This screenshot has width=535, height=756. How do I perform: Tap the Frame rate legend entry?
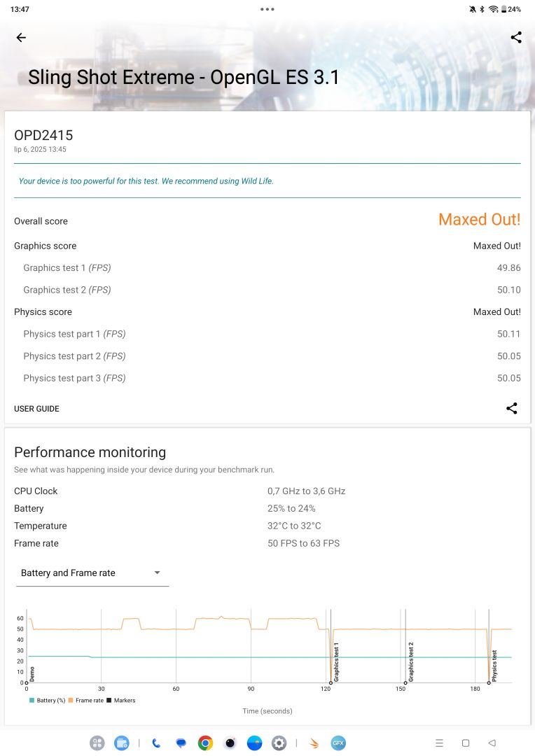[86, 701]
